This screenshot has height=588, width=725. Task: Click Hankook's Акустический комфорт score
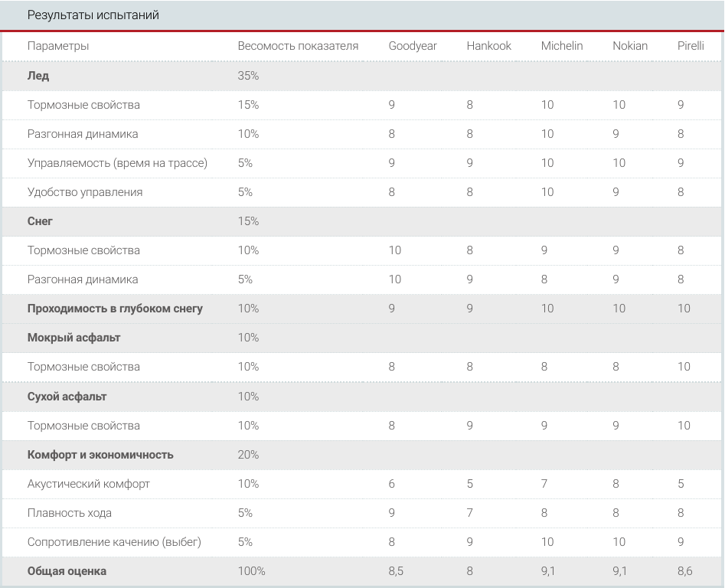coord(469,484)
